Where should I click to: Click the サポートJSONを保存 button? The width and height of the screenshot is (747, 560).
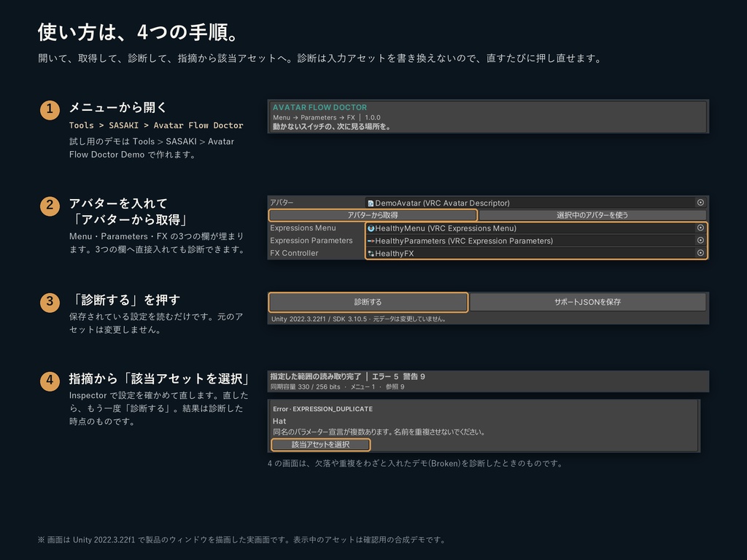click(587, 302)
